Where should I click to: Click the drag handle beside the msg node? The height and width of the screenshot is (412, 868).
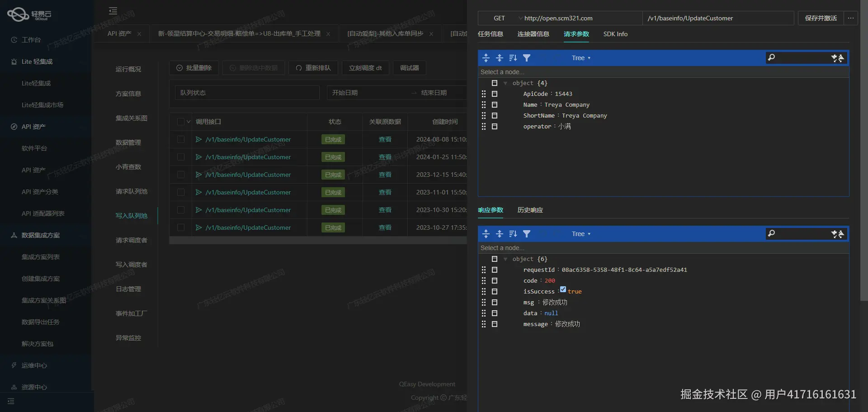point(484,303)
